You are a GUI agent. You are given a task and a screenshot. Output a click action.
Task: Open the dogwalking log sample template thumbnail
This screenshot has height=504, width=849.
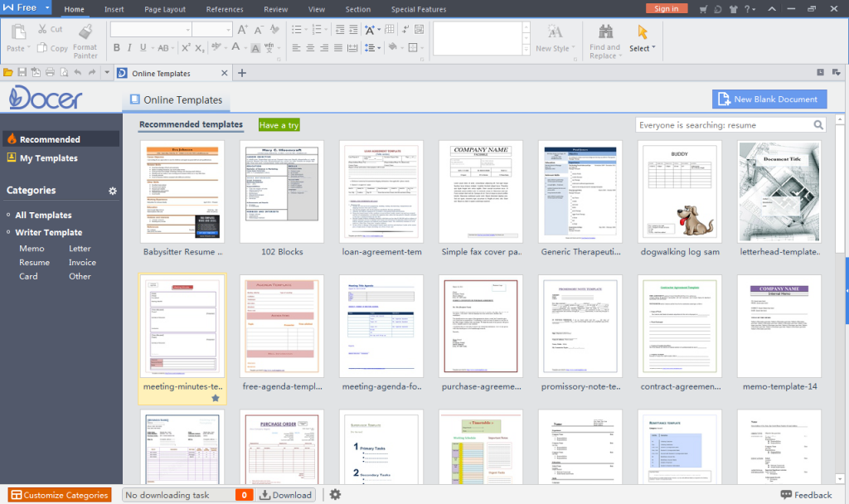pos(679,191)
